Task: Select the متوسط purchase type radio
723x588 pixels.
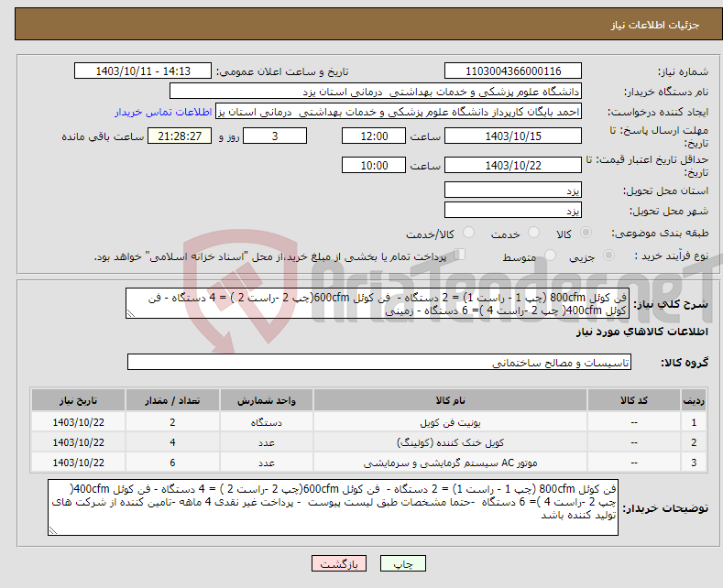Action: 550,256
